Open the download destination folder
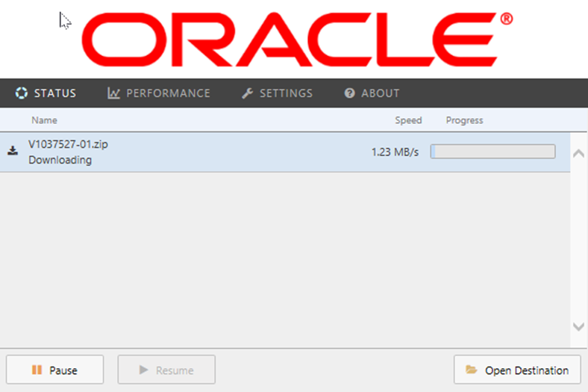This screenshot has height=392, width=588. click(x=517, y=370)
